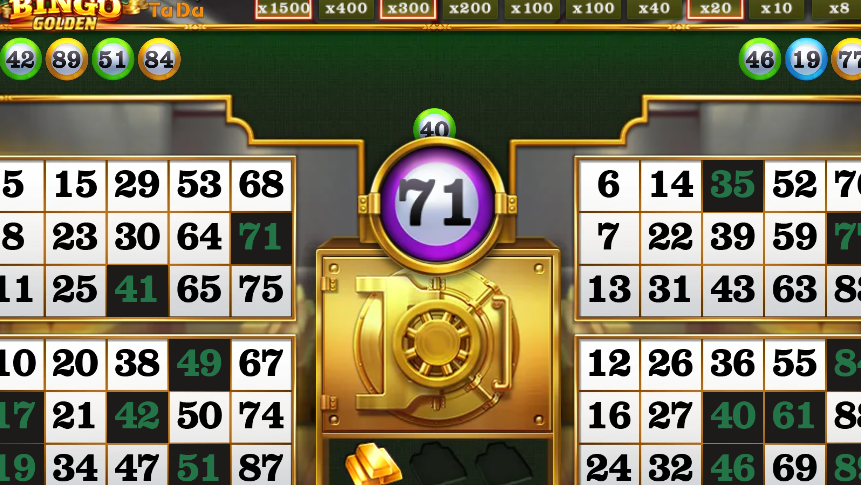861x485 pixels.
Task: Click the blue 19 drawn ball
Action: pyautogui.click(x=806, y=59)
